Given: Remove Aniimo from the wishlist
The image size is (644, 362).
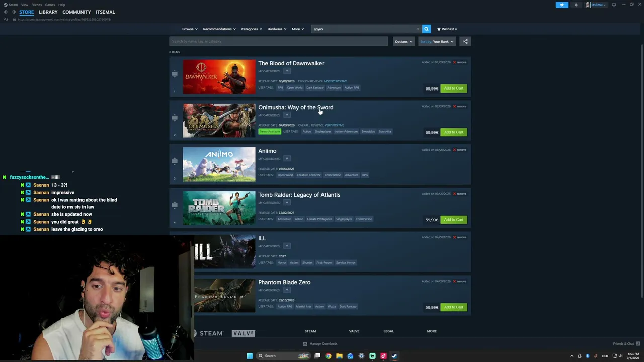Looking at the screenshot, I should pyautogui.click(x=460, y=150).
